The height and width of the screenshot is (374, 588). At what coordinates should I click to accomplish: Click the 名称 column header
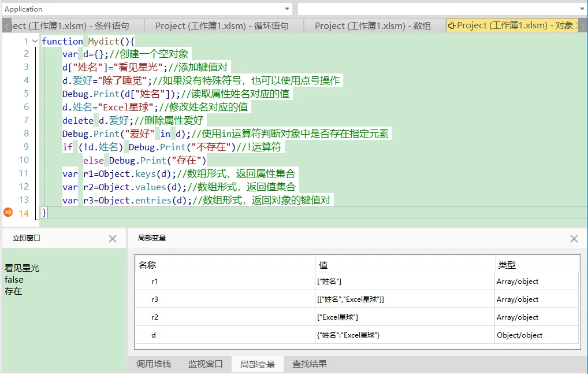(225, 265)
